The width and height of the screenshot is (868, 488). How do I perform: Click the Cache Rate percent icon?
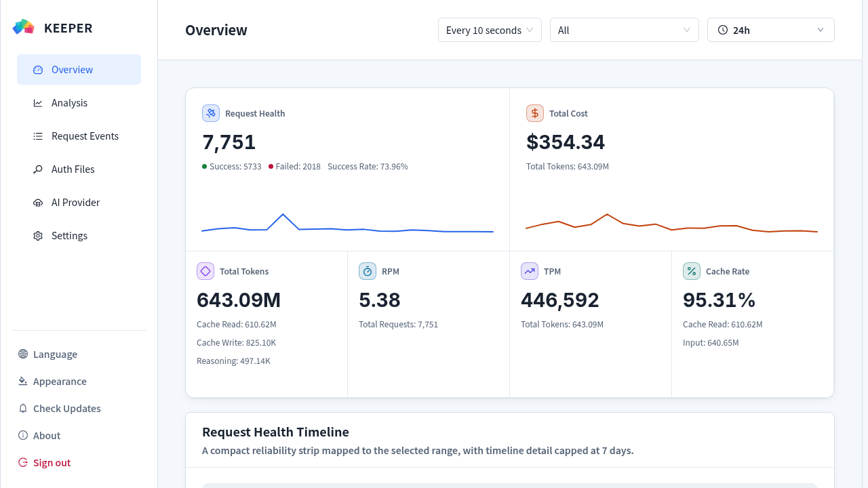[x=692, y=271]
